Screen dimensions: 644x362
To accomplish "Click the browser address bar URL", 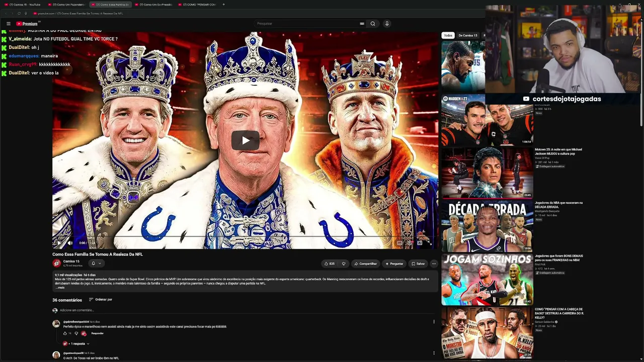I will [80, 14].
